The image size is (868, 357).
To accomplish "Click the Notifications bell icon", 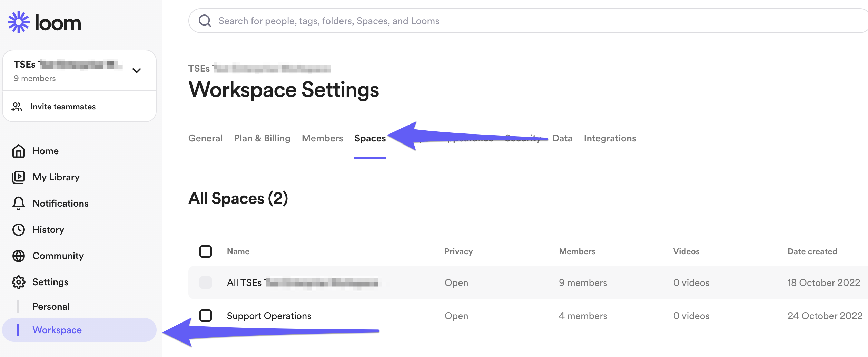I will pyautogui.click(x=19, y=204).
